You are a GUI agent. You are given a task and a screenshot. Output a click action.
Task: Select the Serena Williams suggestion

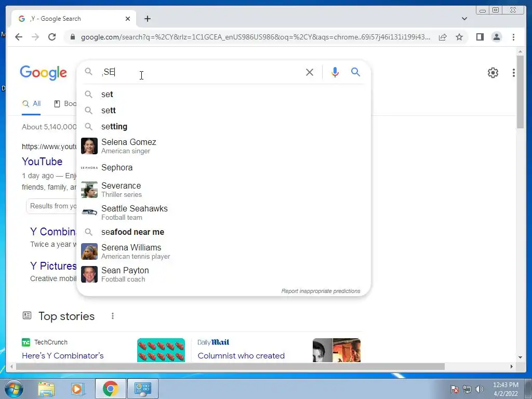tap(223, 251)
